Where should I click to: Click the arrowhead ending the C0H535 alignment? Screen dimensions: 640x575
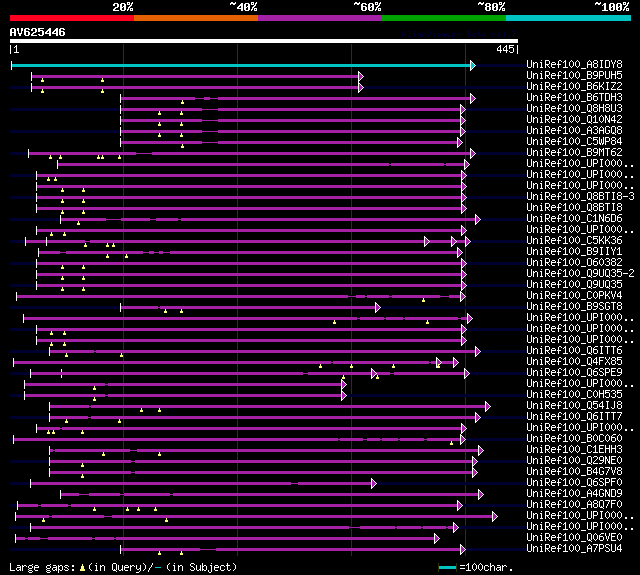344,396
